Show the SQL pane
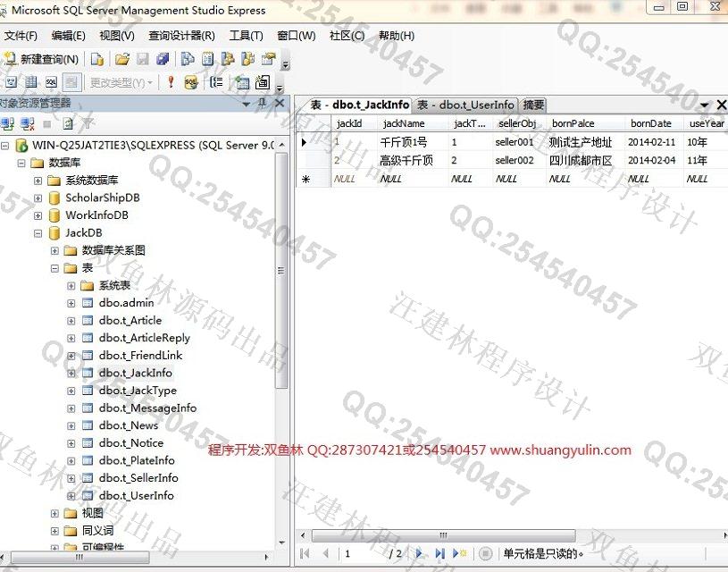 [51, 83]
